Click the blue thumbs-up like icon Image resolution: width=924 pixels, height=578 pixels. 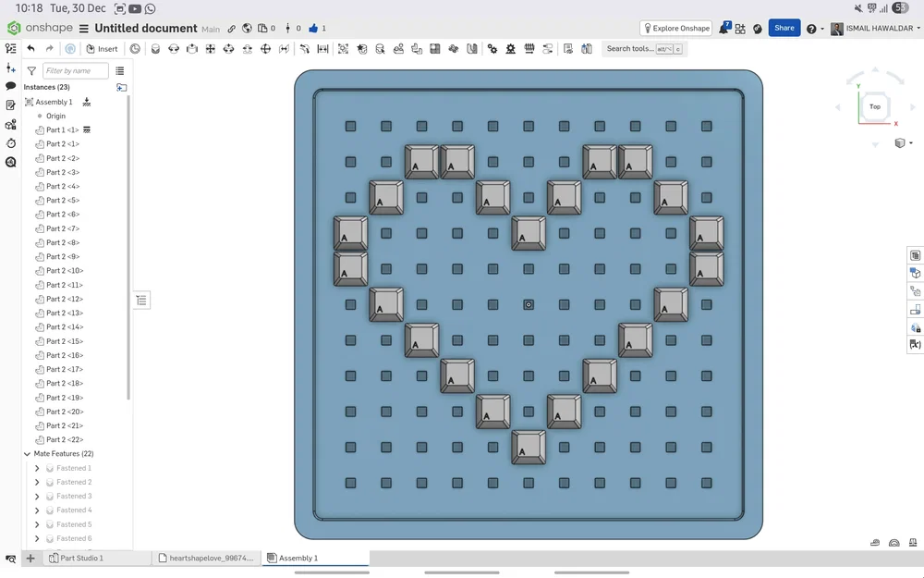[313, 29]
